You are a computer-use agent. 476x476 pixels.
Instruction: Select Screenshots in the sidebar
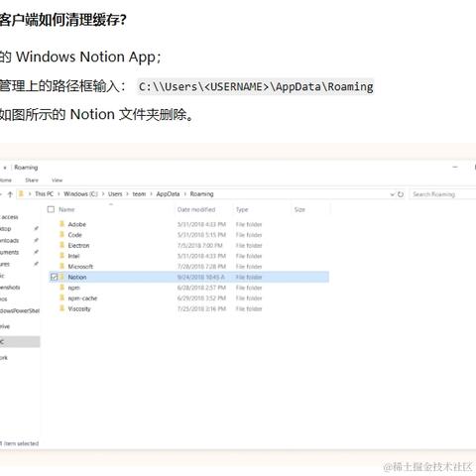tap(10, 288)
